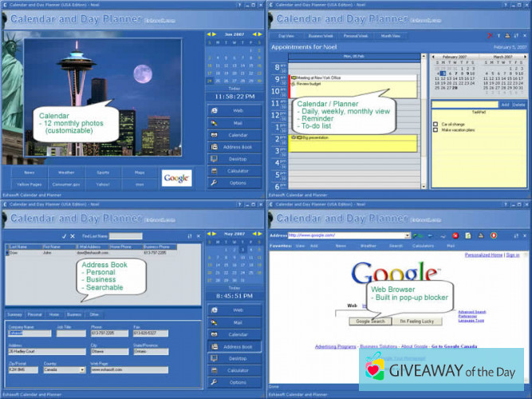Open the Home tab in the address book
The image size is (532, 399).
tap(54, 314)
